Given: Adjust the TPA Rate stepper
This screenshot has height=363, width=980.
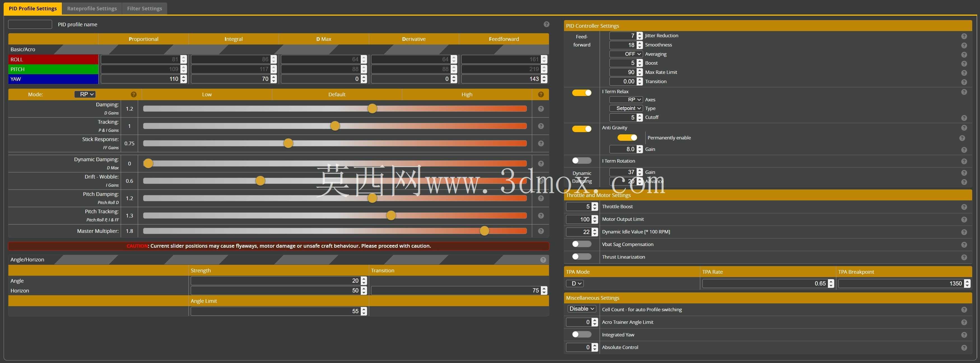Looking at the screenshot, I should coord(831,284).
